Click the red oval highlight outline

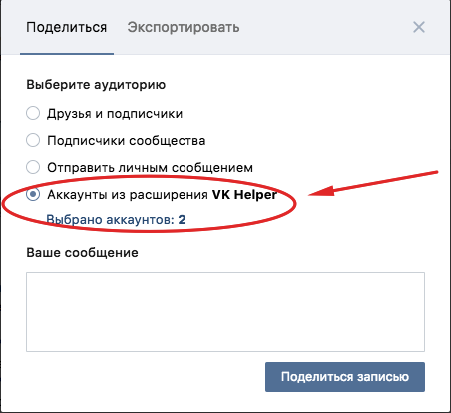coord(149,204)
